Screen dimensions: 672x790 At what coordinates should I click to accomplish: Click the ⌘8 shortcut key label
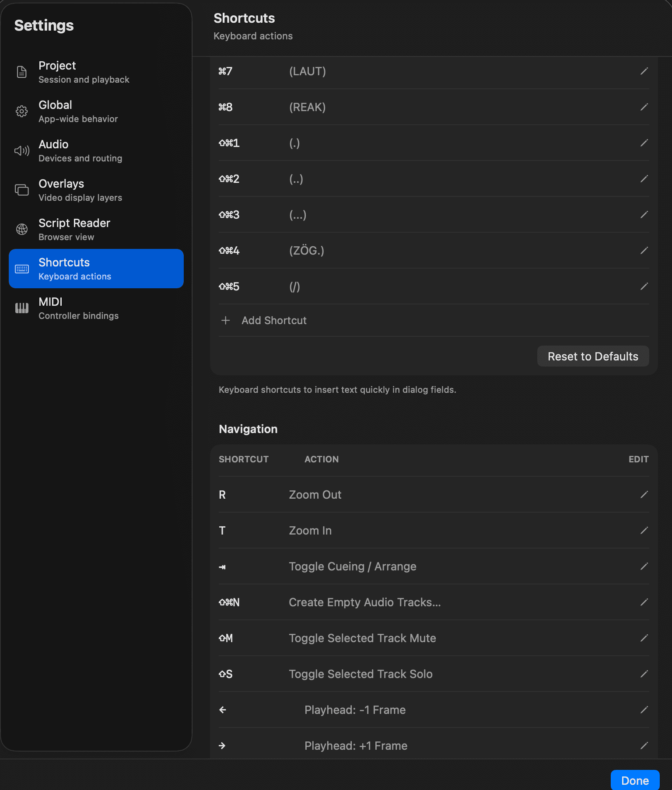[225, 107]
